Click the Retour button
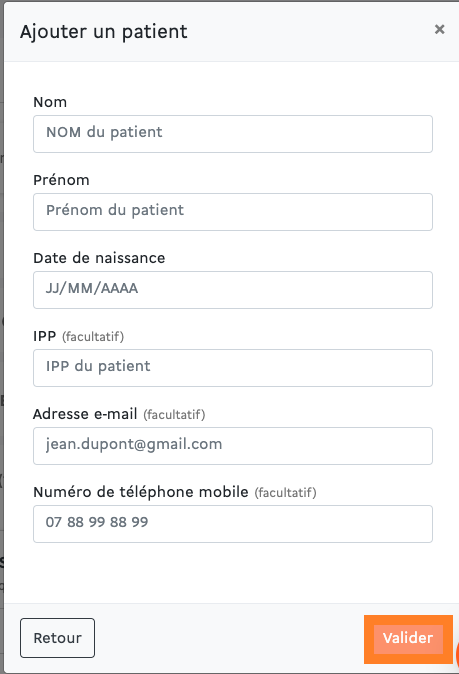 pyautogui.click(x=58, y=638)
